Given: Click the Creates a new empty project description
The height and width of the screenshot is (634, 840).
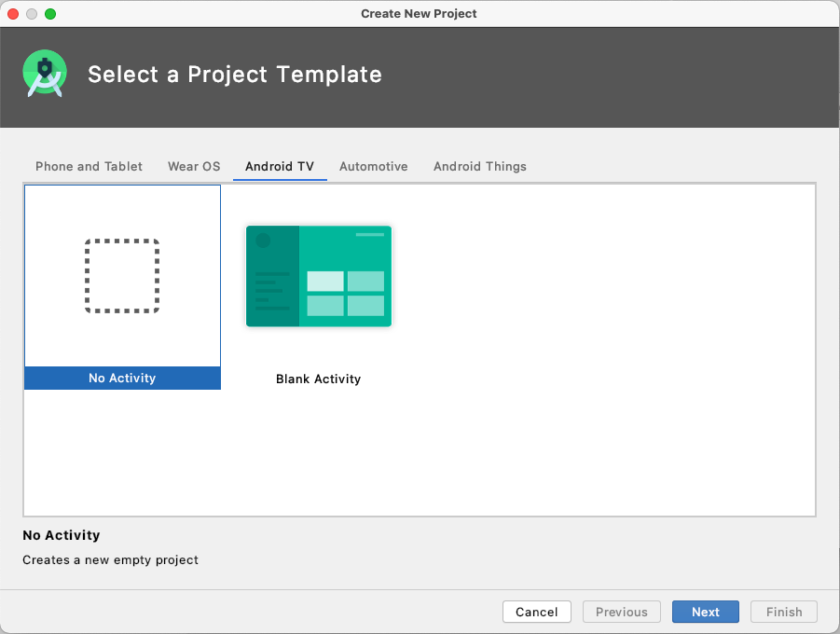Looking at the screenshot, I should (x=110, y=559).
